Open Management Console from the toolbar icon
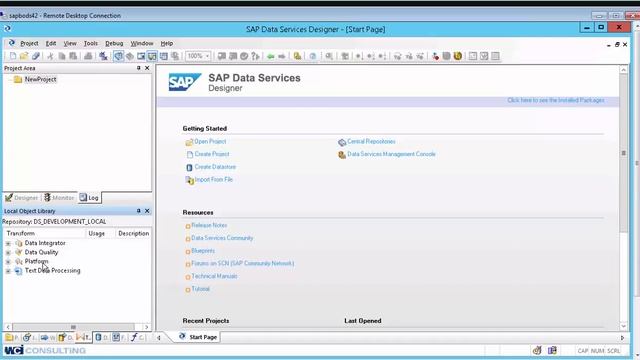The height and width of the screenshot is (360, 640). (x=298, y=56)
